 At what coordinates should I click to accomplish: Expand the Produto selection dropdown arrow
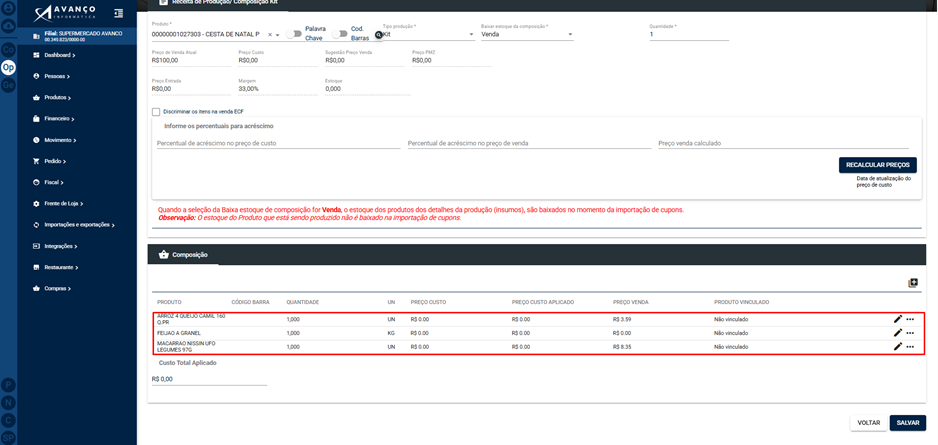[x=278, y=35]
